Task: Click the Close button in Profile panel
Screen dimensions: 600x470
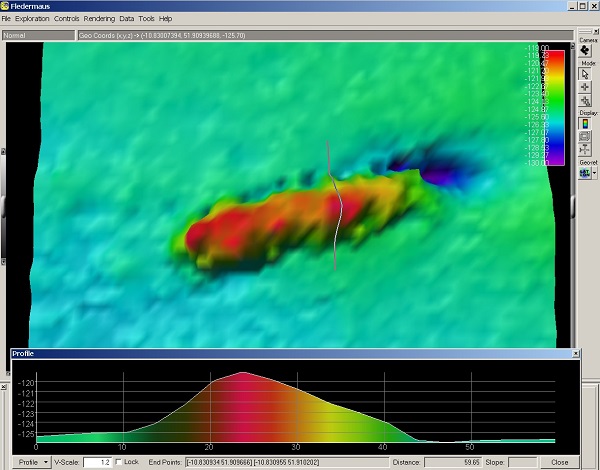Action: tap(559, 462)
